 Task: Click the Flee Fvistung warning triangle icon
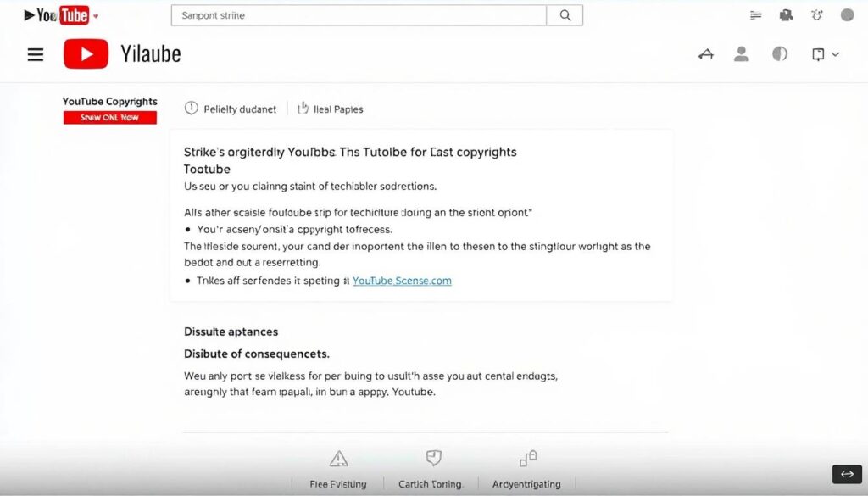click(338, 457)
